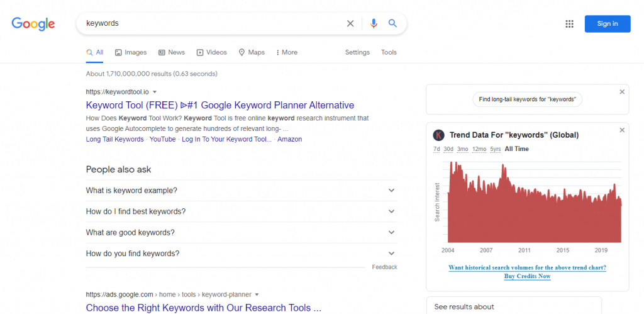Screen dimensions: 644x314
Task: Click the blue magnifier search icon
Action: 392,23
